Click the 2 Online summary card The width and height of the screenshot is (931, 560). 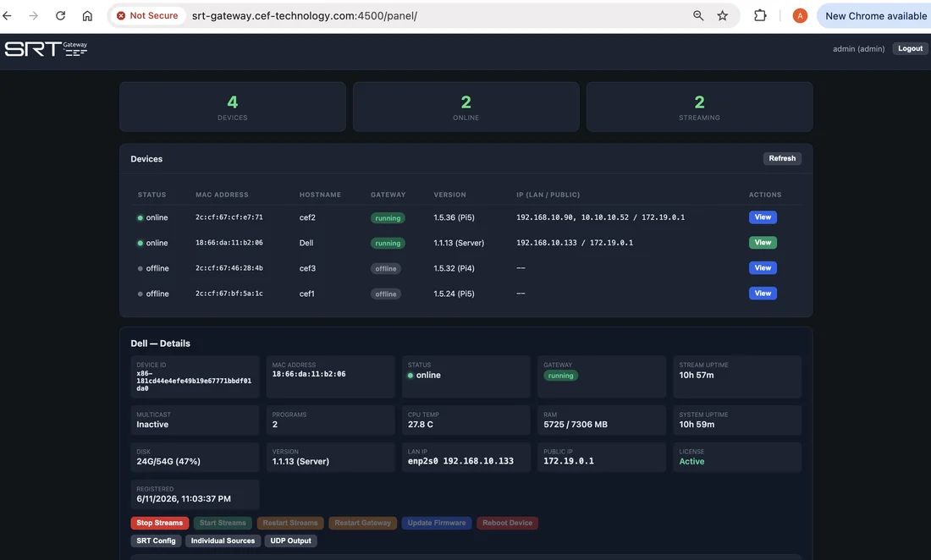466,107
